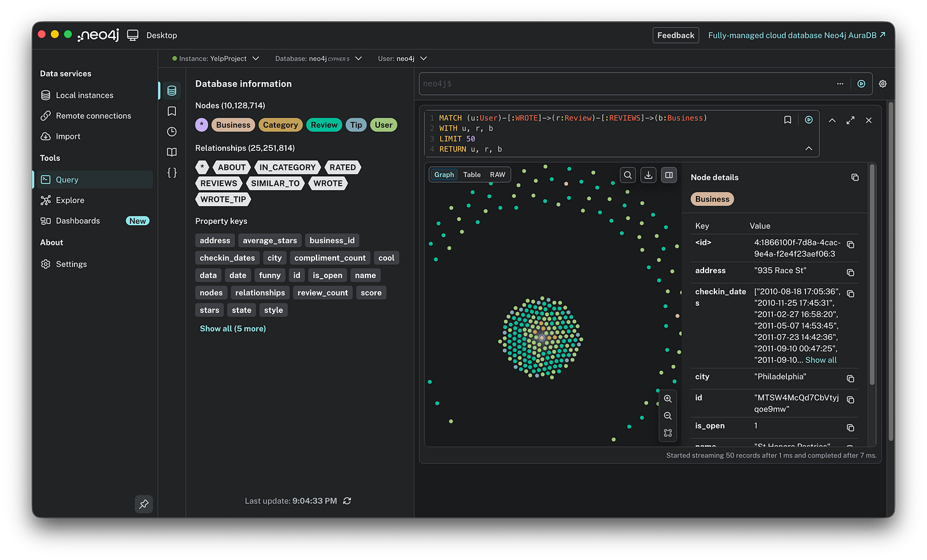Refresh the database information last update
The image size is (927, 560).
(347, 501)
